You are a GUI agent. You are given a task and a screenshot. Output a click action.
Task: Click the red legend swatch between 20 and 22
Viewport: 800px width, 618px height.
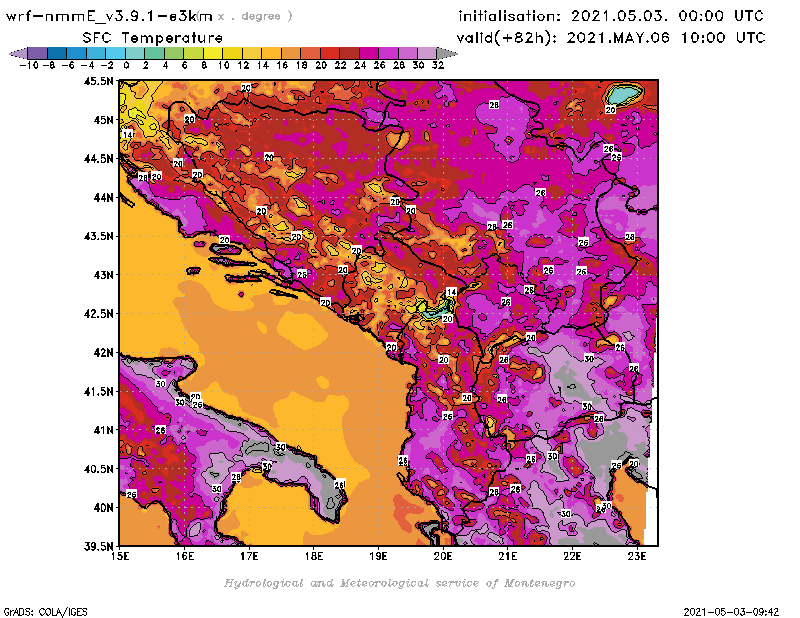point(330,53)
